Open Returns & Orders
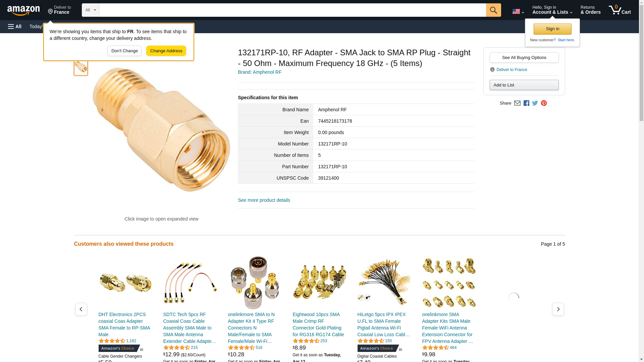Image resolution: width=644 pixels, height=362 pixels. pos(590,10)
